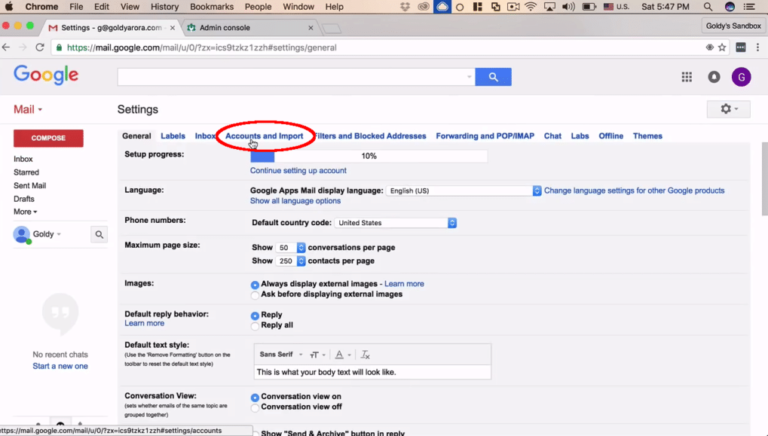Open Change language settings for other products
Image resolution: width=768 pixels, height=436 pixels.
tap(634, 191)
